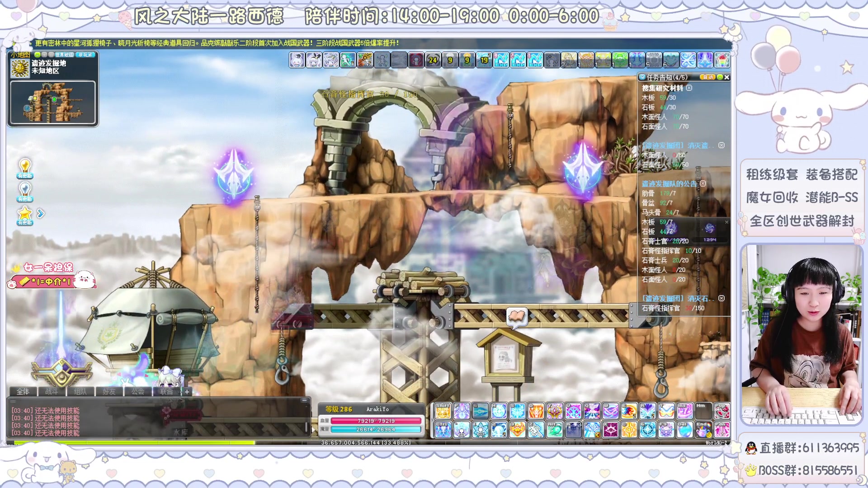Click the streamer webcam video

[802, 335]
